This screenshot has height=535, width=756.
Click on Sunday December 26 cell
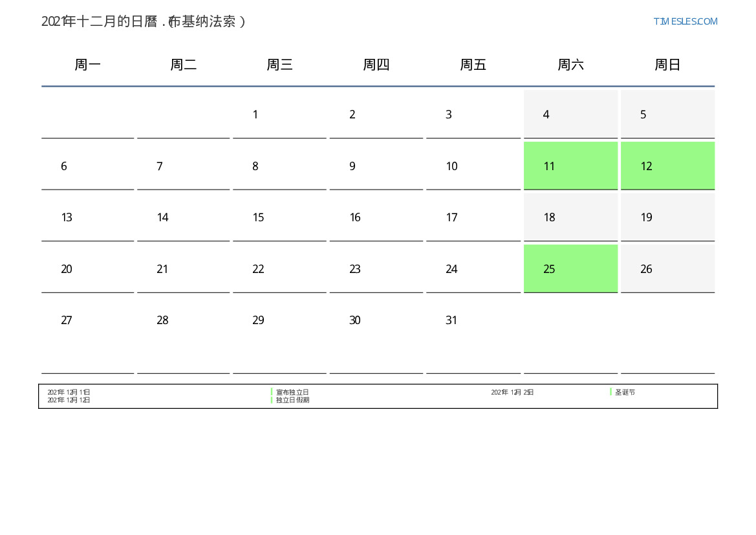(667, 268)
